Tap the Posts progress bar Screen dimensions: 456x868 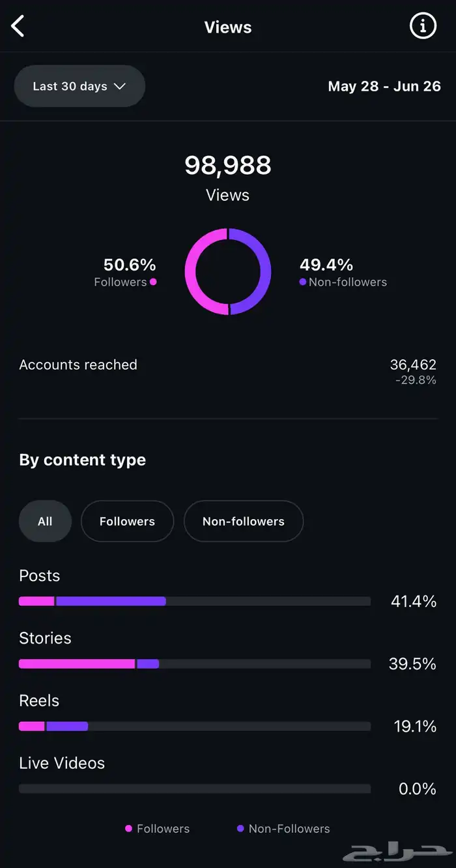point(195,601)
